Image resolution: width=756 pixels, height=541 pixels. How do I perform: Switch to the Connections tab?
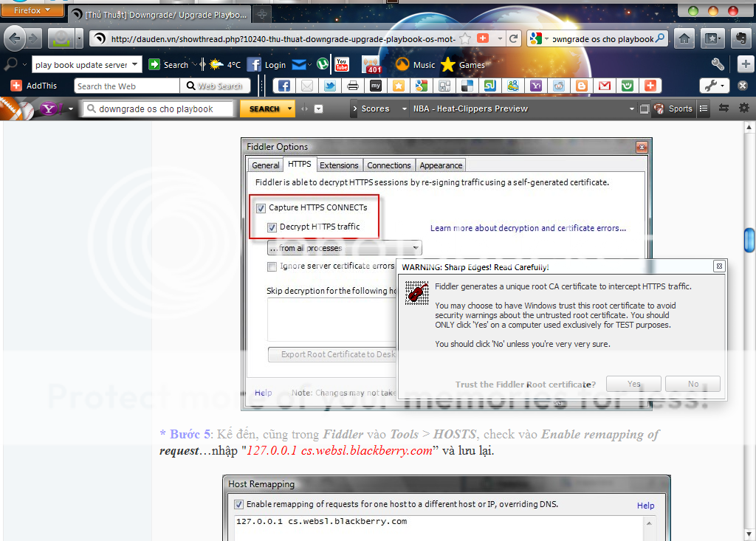click(x=388, y=165)
